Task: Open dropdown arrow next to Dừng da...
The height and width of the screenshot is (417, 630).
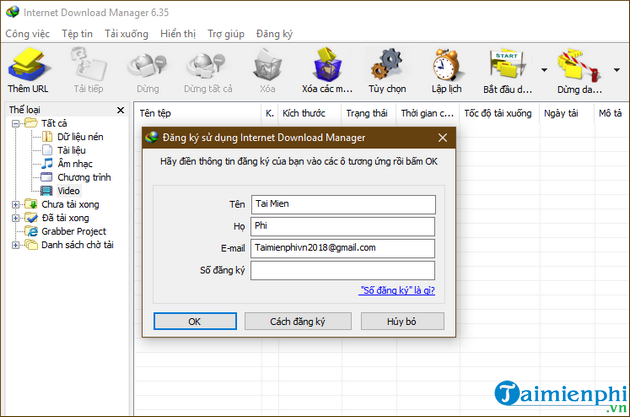Action: pos(617,70)
